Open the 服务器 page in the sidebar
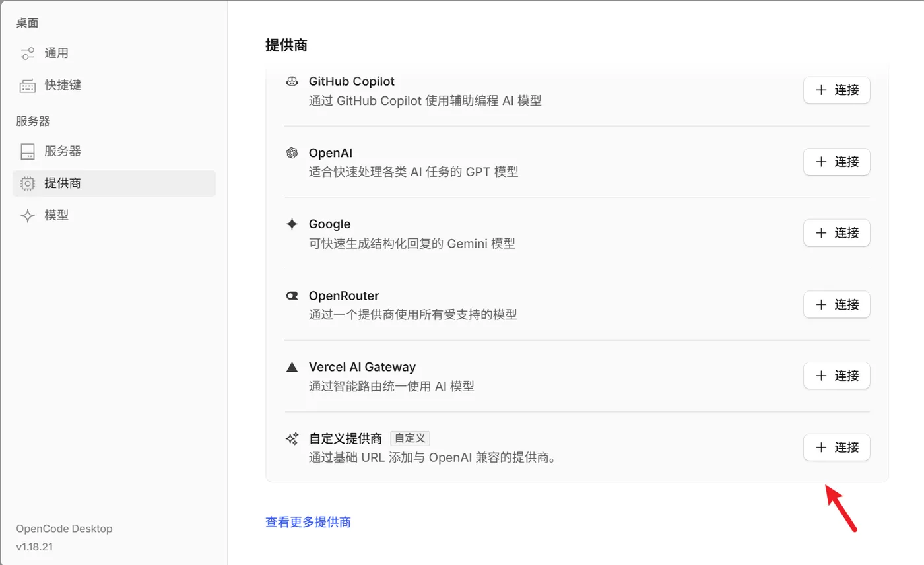 coord(114,151)
